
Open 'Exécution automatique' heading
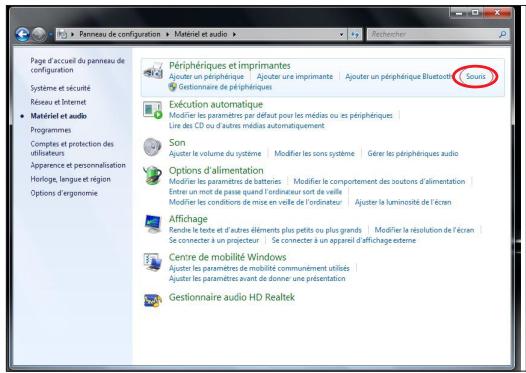216,104
